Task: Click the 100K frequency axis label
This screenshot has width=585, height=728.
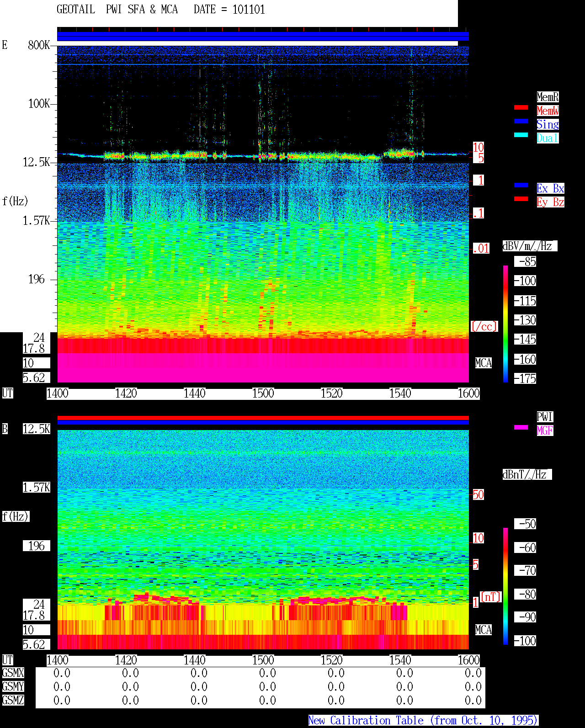Action: pyautogui.click(x=39, y=103)
